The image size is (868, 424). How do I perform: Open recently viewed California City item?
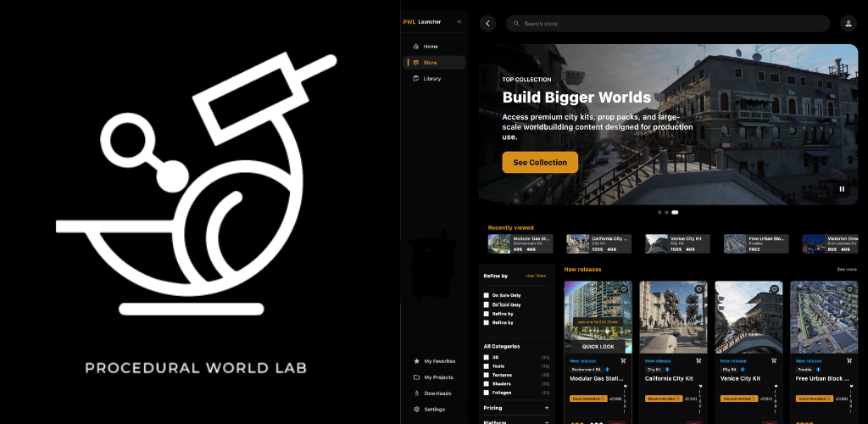point(598,244)
